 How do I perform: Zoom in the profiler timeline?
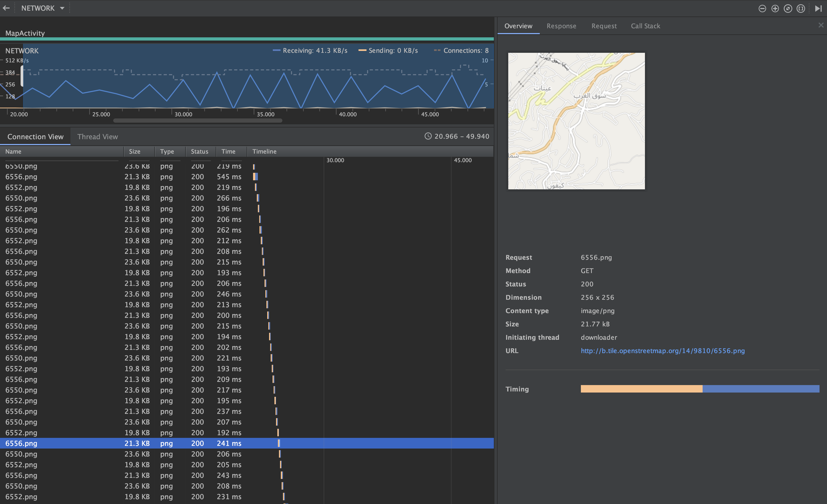pyautogui.click(x=775, y=9)
